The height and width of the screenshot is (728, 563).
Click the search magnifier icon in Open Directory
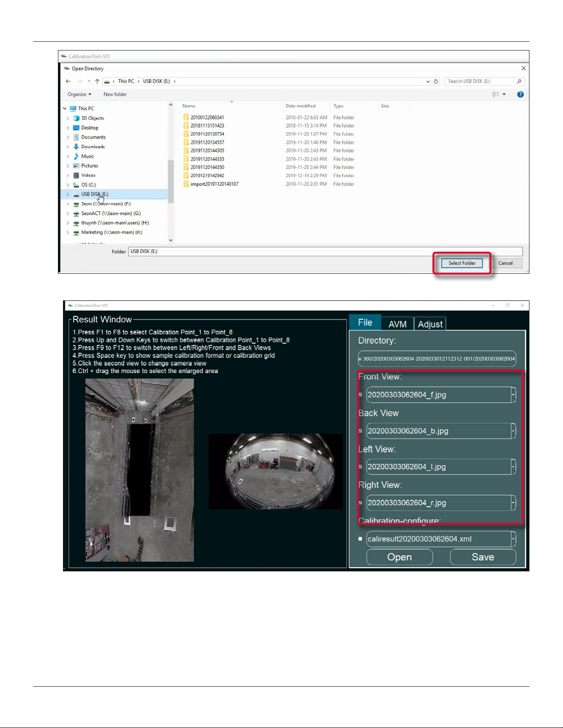tap(519, 81)
